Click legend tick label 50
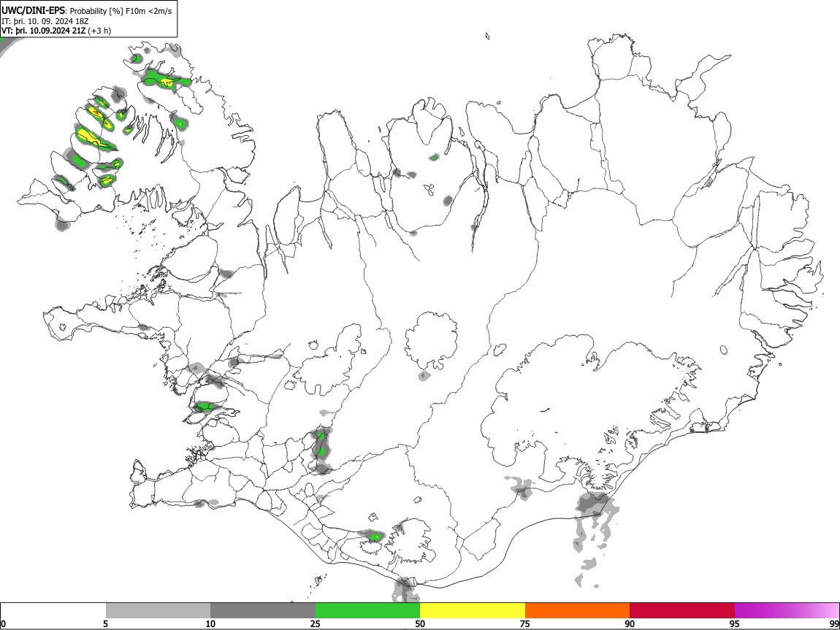The width and height of the screenshot is (840, 630). (420, 624)
